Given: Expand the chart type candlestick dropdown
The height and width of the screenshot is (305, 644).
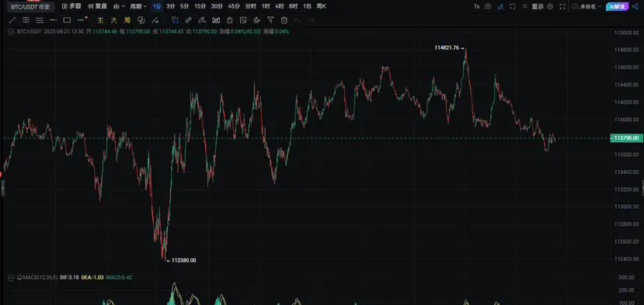Looking at the screenshot, I should click(120, 6).
